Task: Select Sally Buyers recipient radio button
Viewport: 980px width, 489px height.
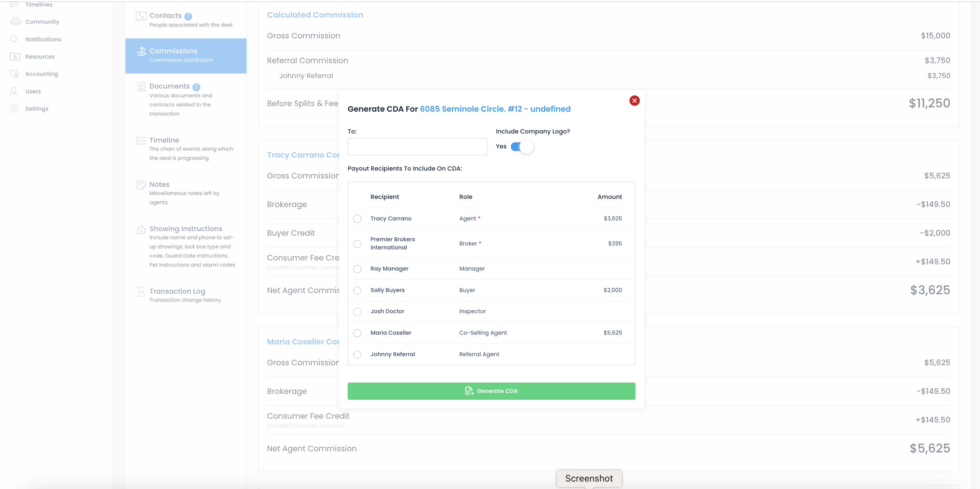Action: click(x=357, y=290)
